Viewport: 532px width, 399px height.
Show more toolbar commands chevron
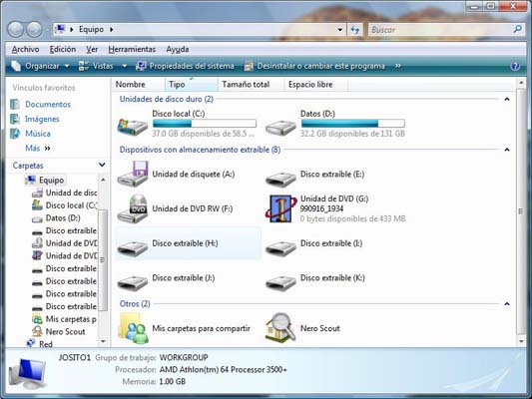point(397,66)
